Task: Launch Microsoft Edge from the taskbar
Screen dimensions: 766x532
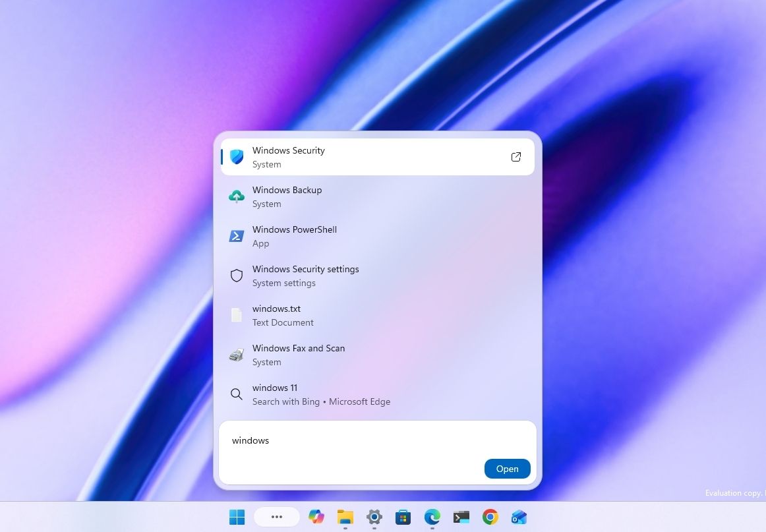Action: click(x=432, y=517)
